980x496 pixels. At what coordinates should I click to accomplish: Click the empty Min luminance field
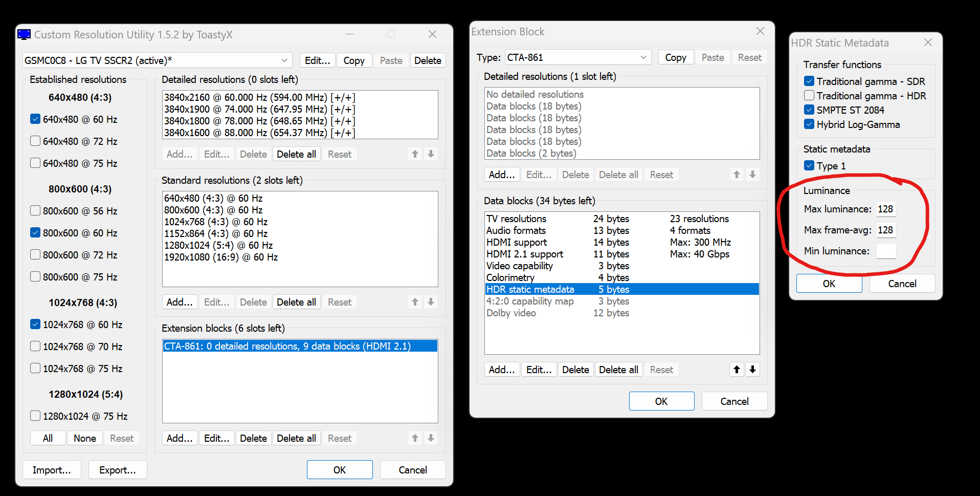pos(886,251)
